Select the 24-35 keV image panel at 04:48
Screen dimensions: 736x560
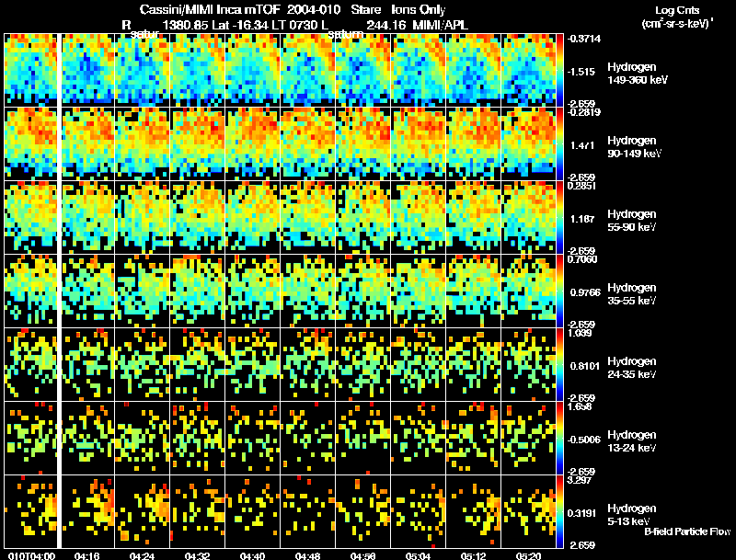(308, 364)
